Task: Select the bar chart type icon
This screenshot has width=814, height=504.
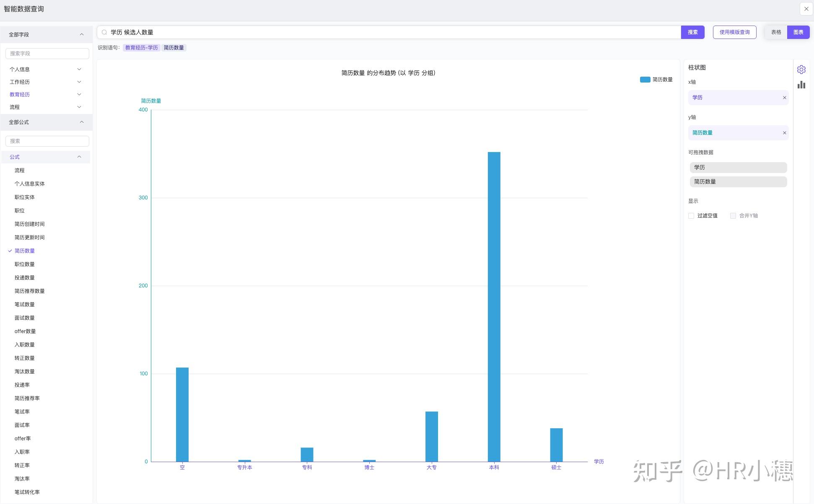Action: [801, 85]
